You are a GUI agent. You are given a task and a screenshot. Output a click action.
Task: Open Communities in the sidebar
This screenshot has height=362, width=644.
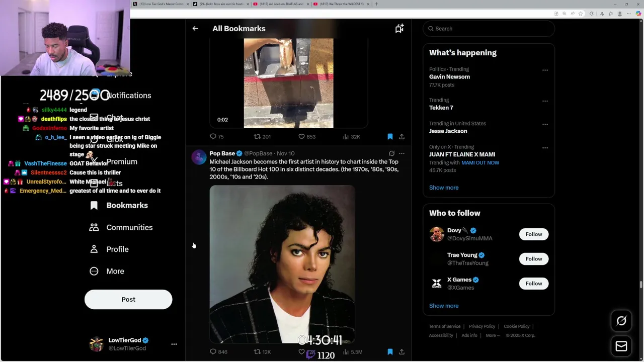click(121, 227)
